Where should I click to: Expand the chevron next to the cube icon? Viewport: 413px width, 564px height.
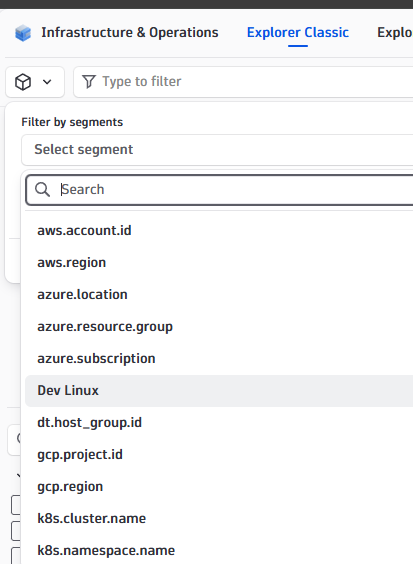pyautogui.click(x=47, y=82)
